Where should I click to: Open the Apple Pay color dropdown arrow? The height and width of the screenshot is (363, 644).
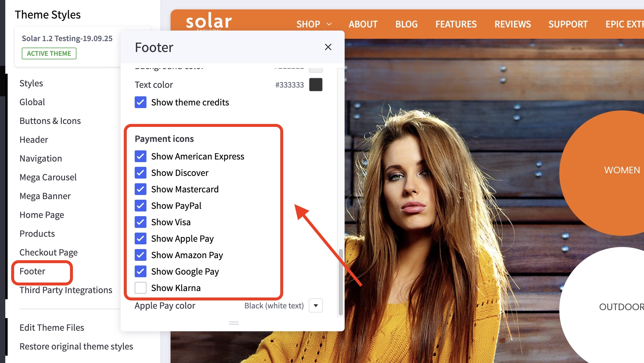click(316, 305)
